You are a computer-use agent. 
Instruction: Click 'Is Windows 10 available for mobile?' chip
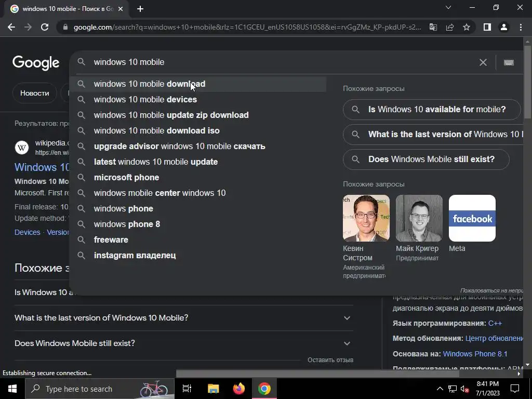coord(432,110)
